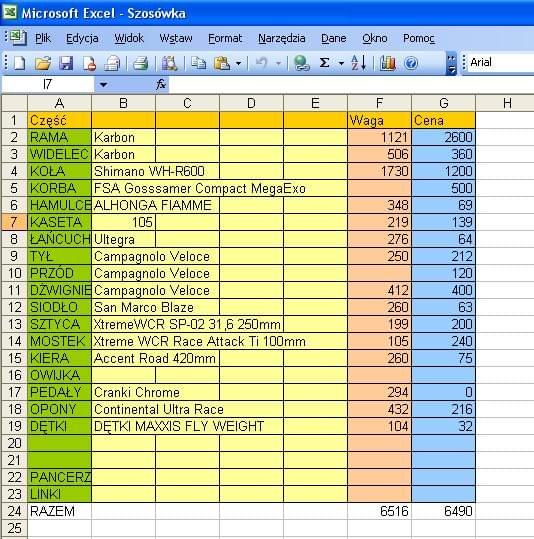Click the Name Box showing I7
Screen dimensions: 534x539
[x=47, y=84]
